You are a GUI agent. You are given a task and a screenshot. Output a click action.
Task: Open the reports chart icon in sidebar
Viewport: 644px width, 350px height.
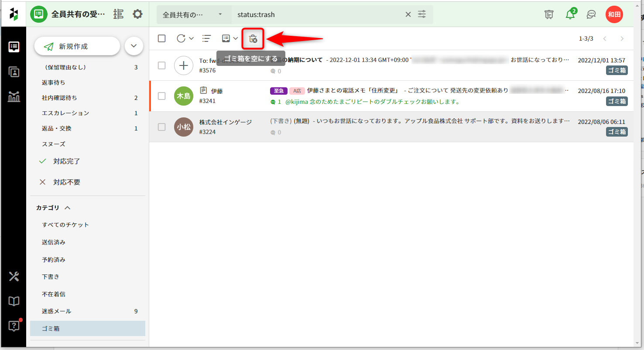click(x=14, y=97)
